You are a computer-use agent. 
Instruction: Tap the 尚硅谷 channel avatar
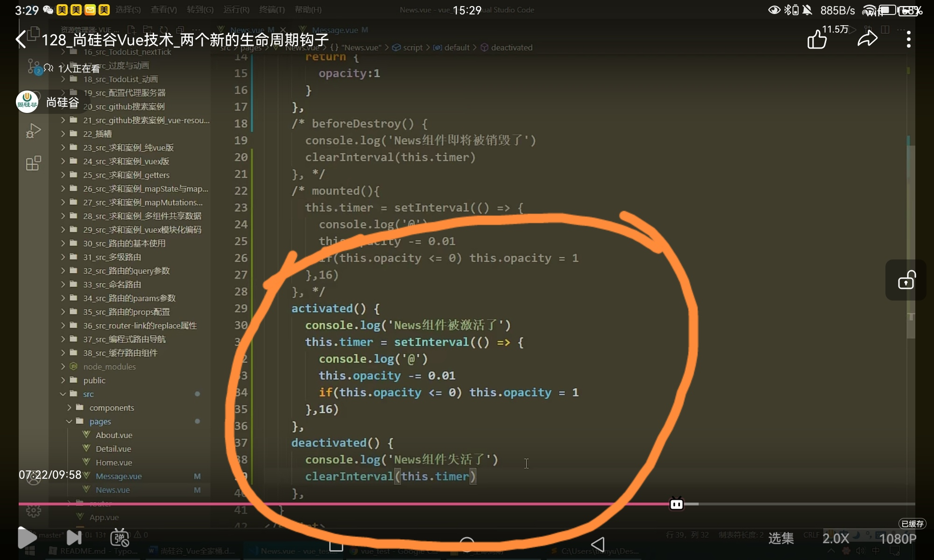27,102
